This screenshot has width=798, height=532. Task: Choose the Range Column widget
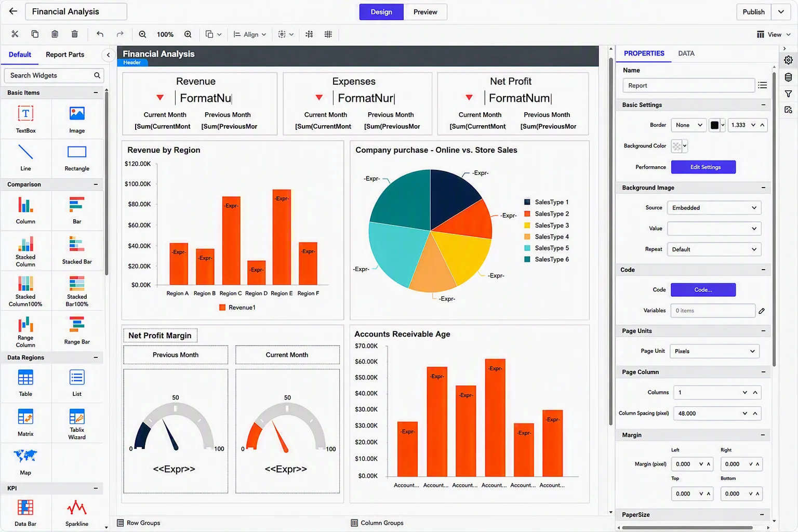pyautogui.click(x=25, y=331)
